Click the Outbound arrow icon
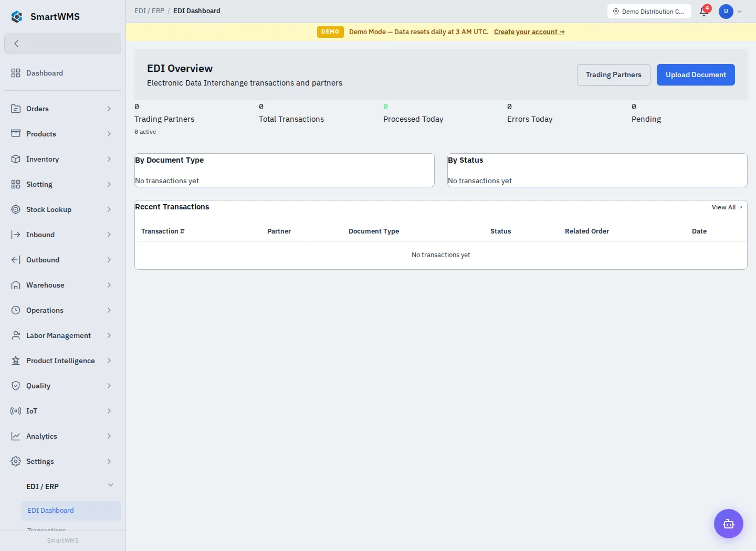756x551 pixels. 16,260
